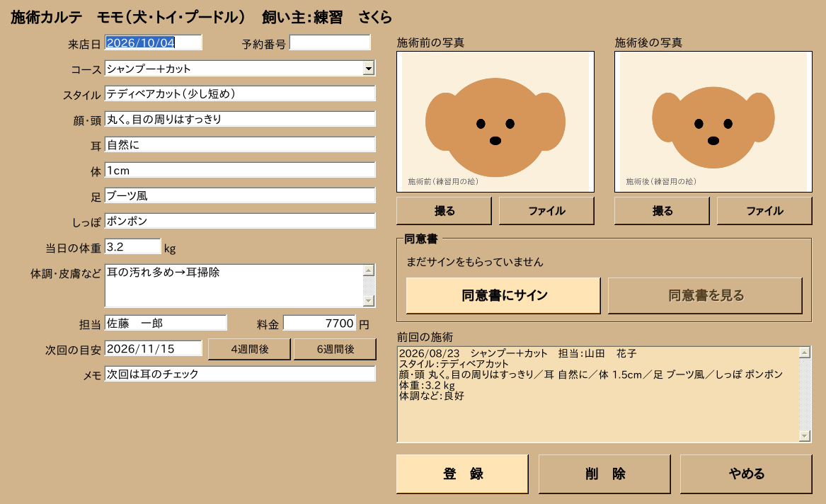Click up arrow of 前回の施術 scrollbar
Image resolution: width=826 pixels, height=504 pixels.
point(804,353)
